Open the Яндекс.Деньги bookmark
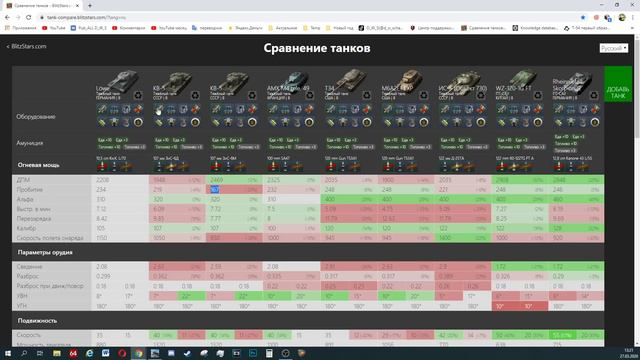Image resolution: width=640 pixels, height=360 pixels. [x=245, y=28]
